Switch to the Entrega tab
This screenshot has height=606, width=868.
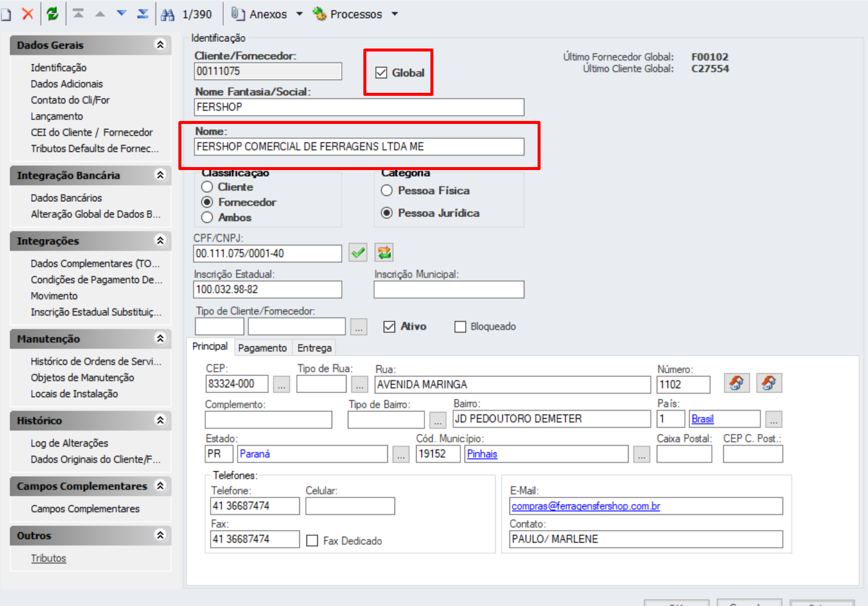click(314, 348)
